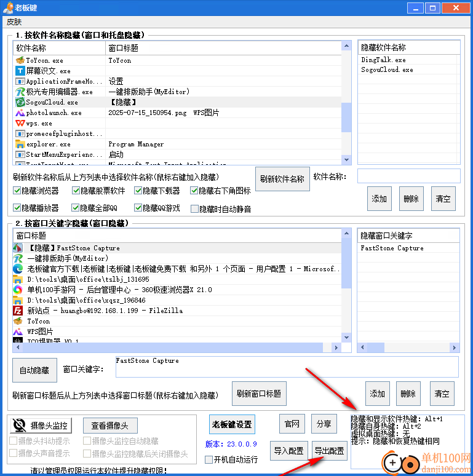Toggle 隐藏全部QQ checkbox

[x=75, y=208]
